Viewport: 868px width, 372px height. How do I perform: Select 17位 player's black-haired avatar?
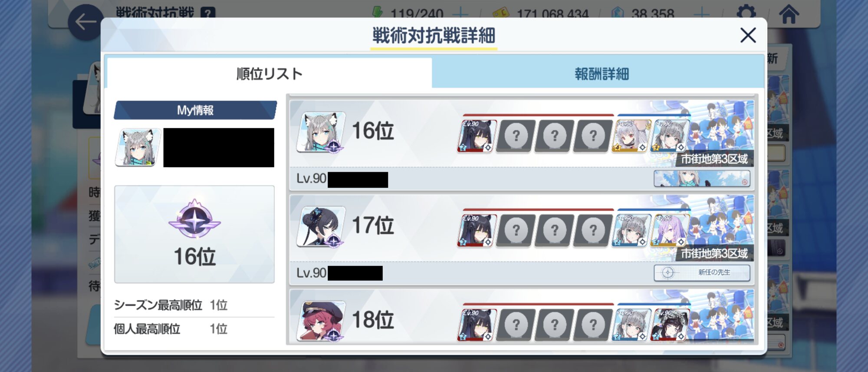pos(321,227)
